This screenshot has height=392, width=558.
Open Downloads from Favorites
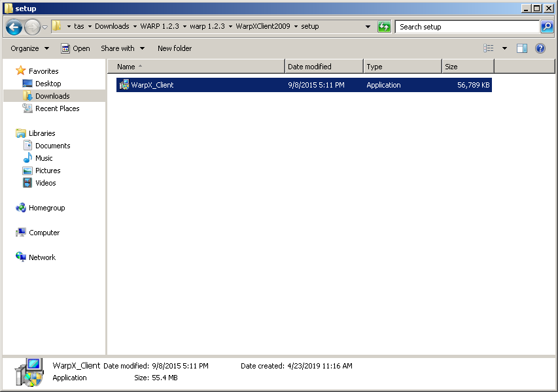52,96
